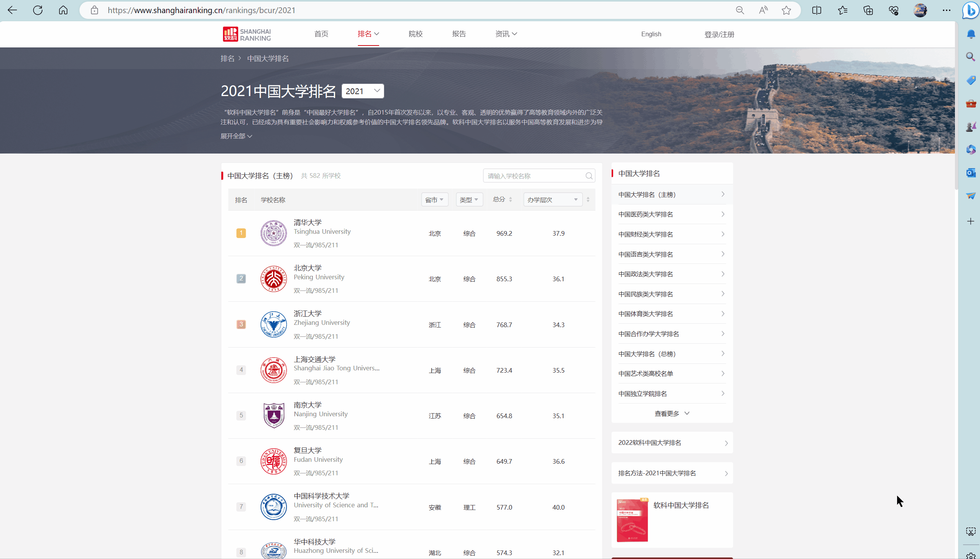
Task: Click the search magnifier in school name field
Action: pos(589,176)
